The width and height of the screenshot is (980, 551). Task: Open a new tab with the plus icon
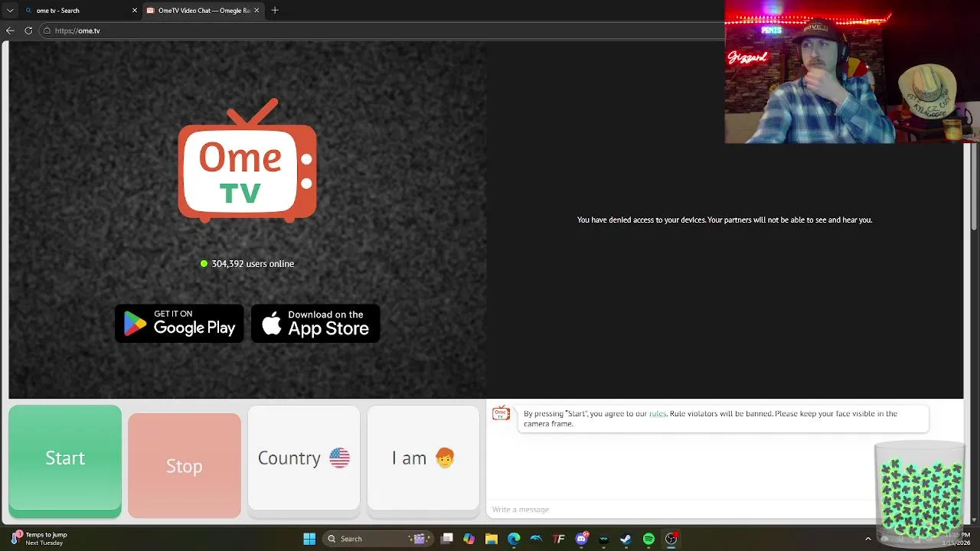coord(275,10)
